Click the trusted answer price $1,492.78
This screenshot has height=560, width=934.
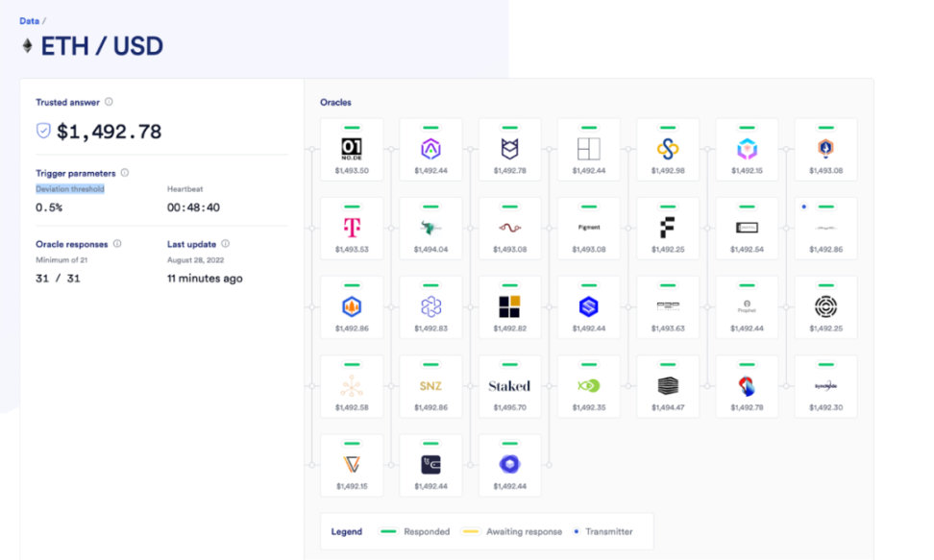[109, 132]
